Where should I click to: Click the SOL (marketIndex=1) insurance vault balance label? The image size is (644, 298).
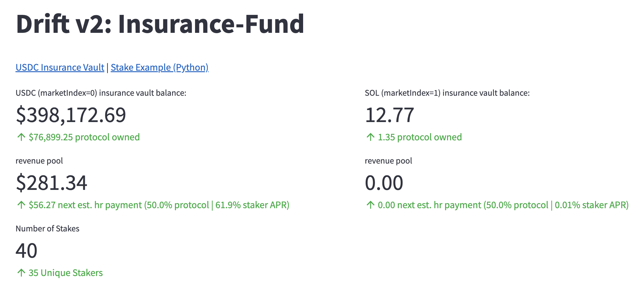click(x=447, y=93)
